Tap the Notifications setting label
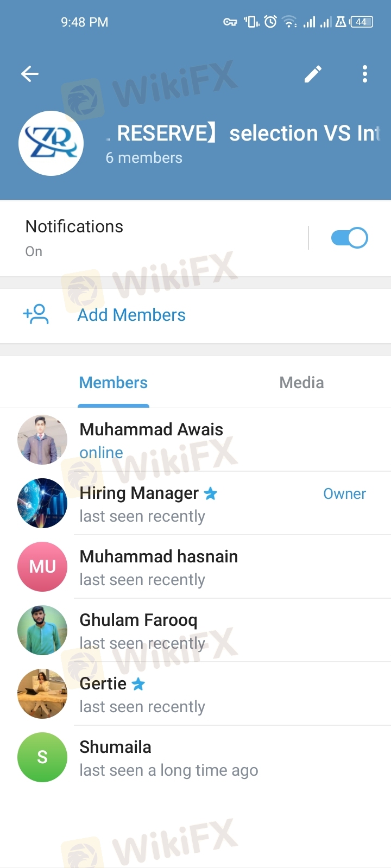Image resolution: width=391 pixels, height=868 pixels. click(x=74, y=226)
